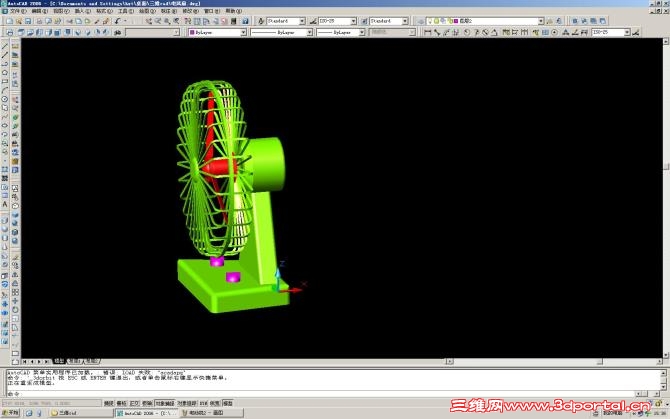Select the Circle tool in Draw toolbar
Image resolution: width=670 pixels, height=419 pixels.
point(5,99)
